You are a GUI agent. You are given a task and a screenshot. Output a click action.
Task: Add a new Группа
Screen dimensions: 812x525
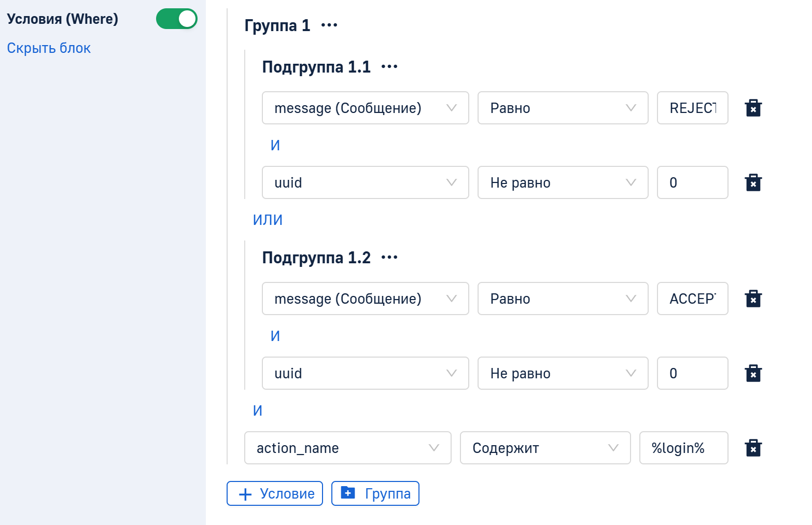pos(375,494)
